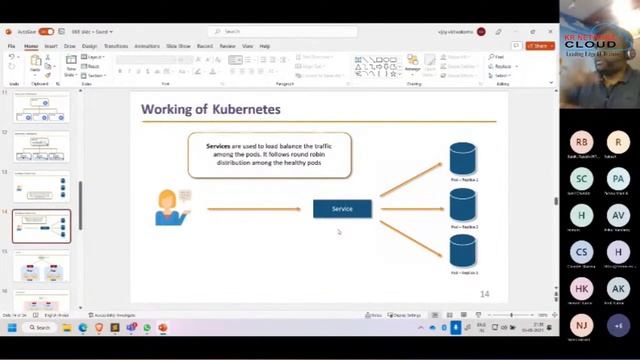Click the Cut scissors icon
640x360 pixels.
click(x=48, y=58)
